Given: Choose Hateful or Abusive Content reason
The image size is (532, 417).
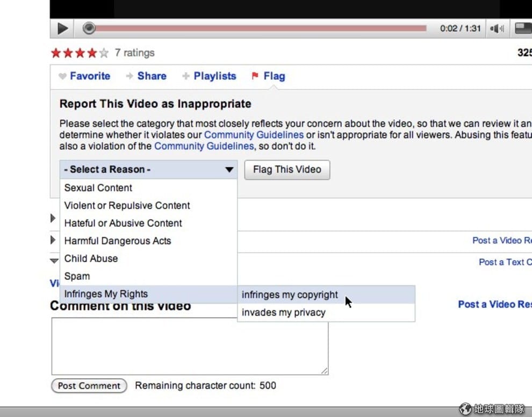Looking at the screenshot, I should (x=148, y=223).
